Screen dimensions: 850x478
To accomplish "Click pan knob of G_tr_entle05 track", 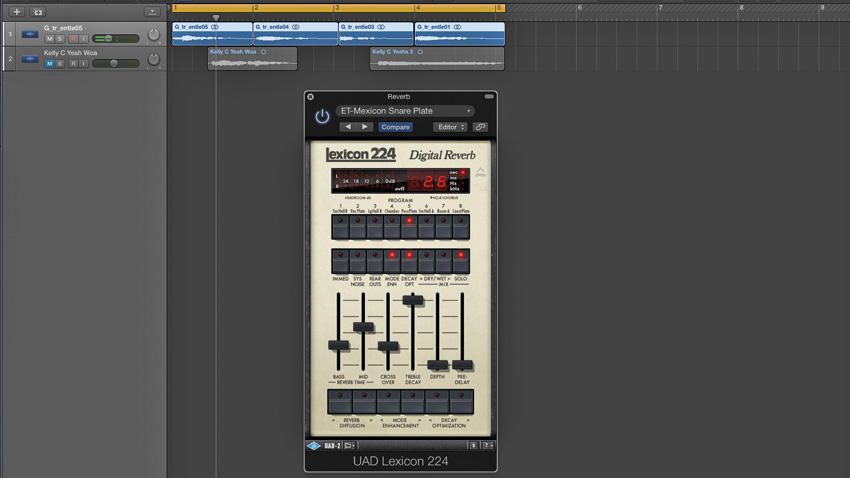I will coord(154,35).
